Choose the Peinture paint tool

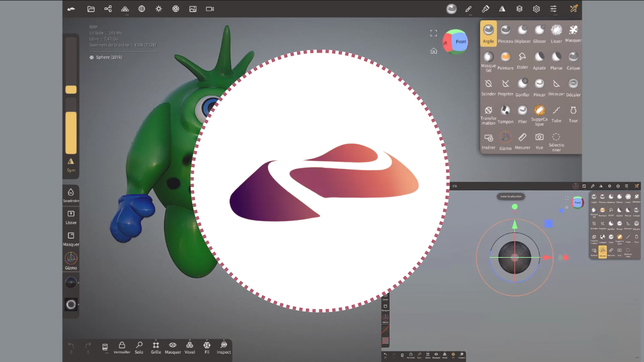coord(505,60)
